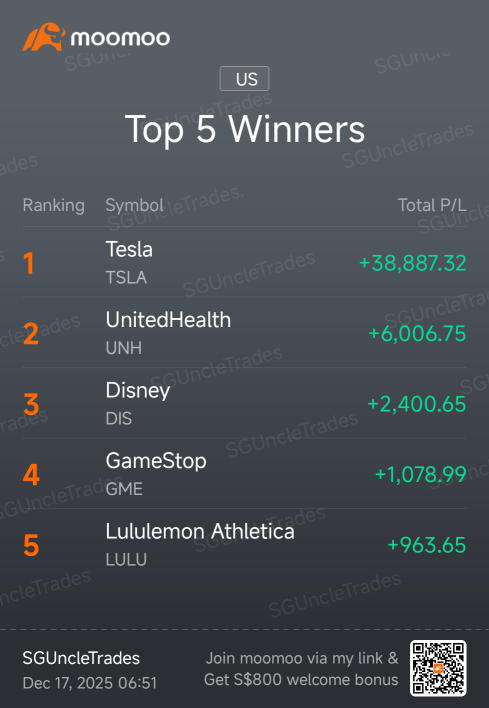Image resolution: width=489 pixels, height=708 pixels.
Task: Open the Disney stock entry
Action: 244,403
